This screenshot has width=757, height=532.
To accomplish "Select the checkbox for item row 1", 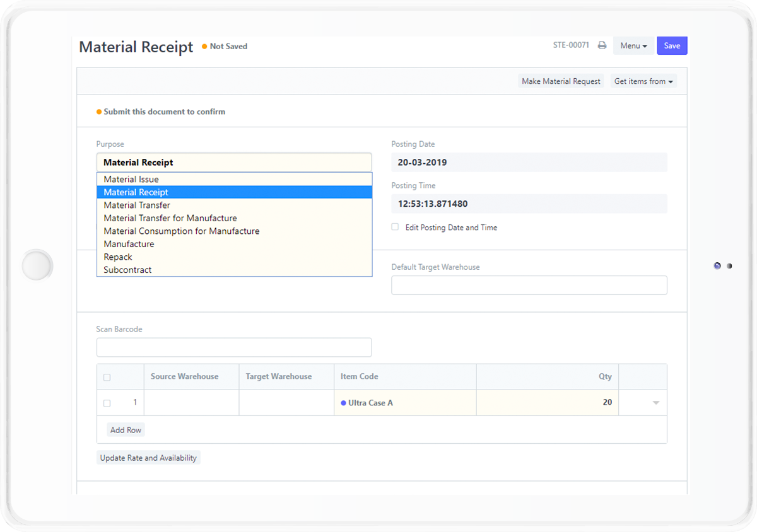I will pos(107,402).
